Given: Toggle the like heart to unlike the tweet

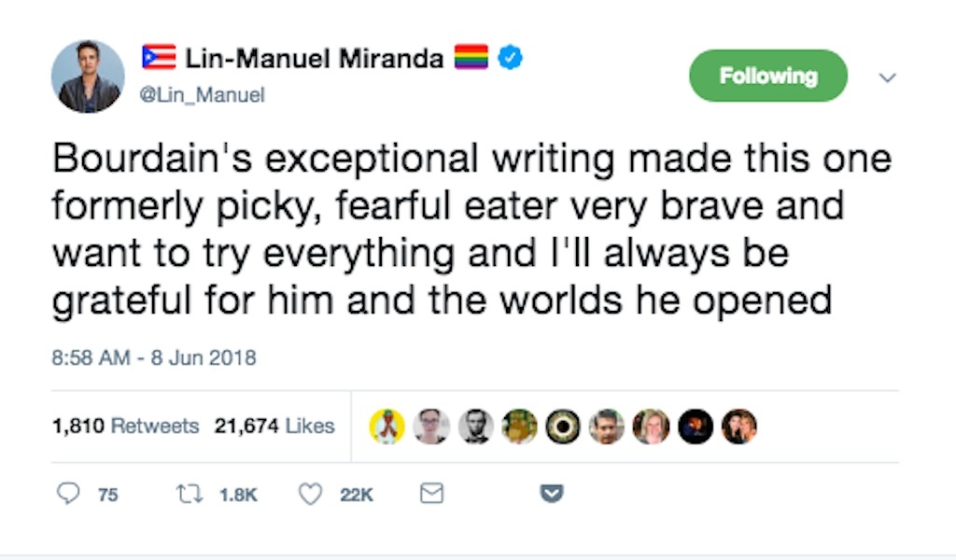Looking at the screenshot, I should 308,493.
